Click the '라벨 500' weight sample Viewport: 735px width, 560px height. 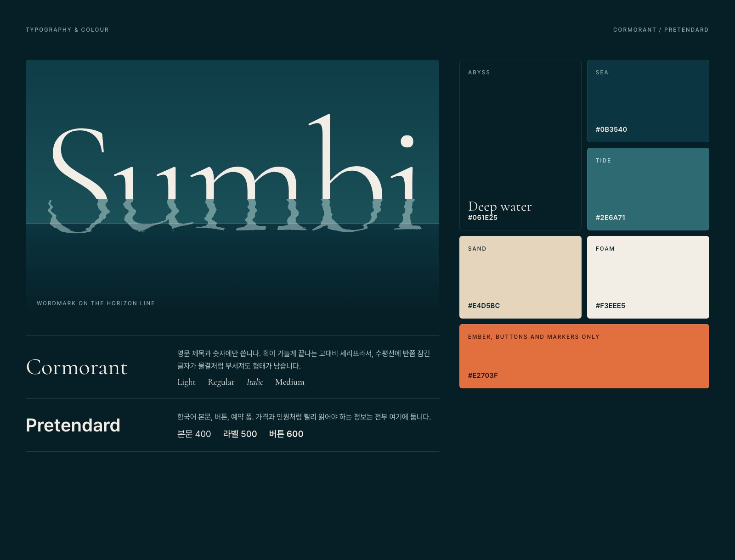(240, 434)
